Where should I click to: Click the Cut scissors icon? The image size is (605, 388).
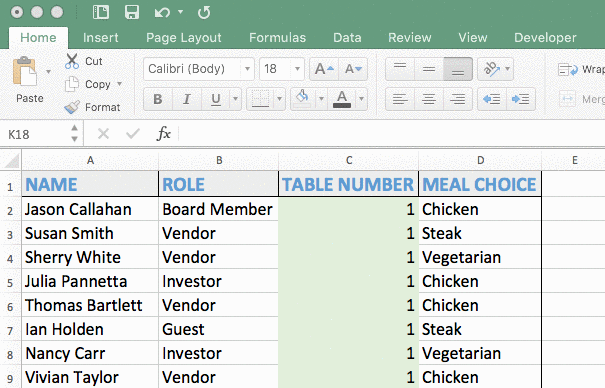coord(72,61)
